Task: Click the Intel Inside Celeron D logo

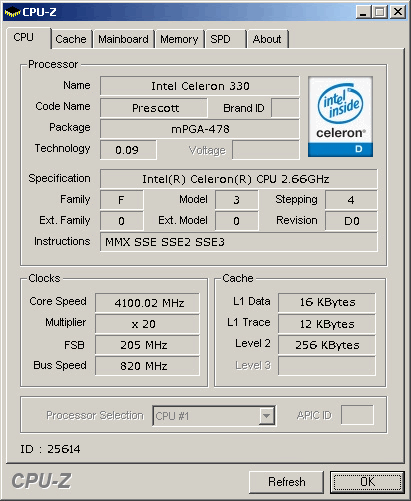Action: click(340, 116)
